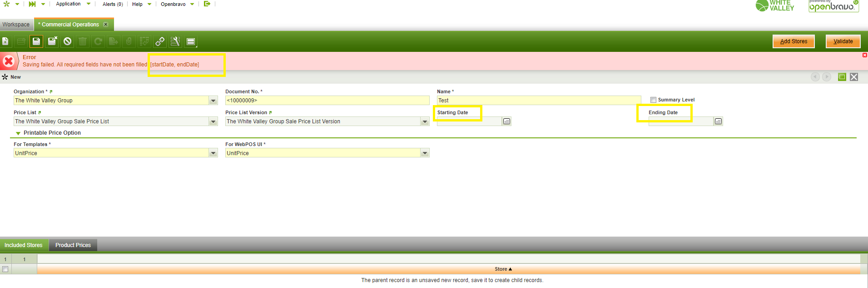Screen dimensions: 868x288
Task: Expand the Organization dropdown
Action: [213, 101]
